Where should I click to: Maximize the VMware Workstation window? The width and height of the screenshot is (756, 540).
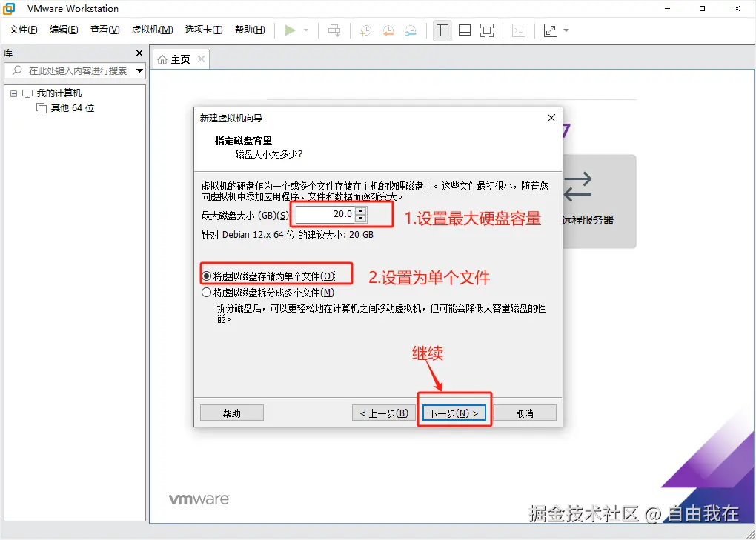click(702, 9)
